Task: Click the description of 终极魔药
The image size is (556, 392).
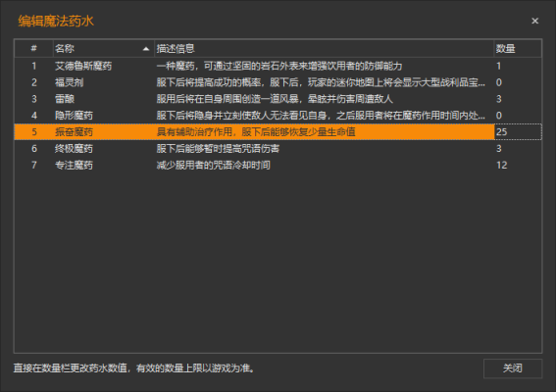Action: click(218, 149)
